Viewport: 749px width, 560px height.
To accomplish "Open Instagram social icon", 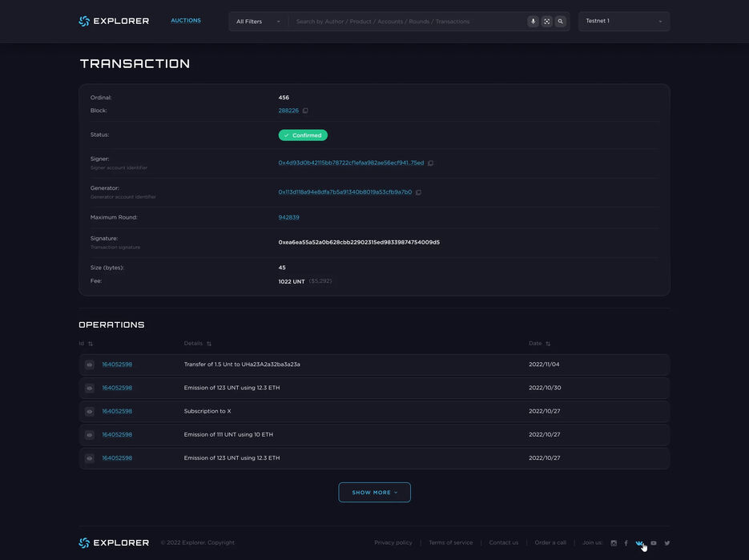I will 614,543.
